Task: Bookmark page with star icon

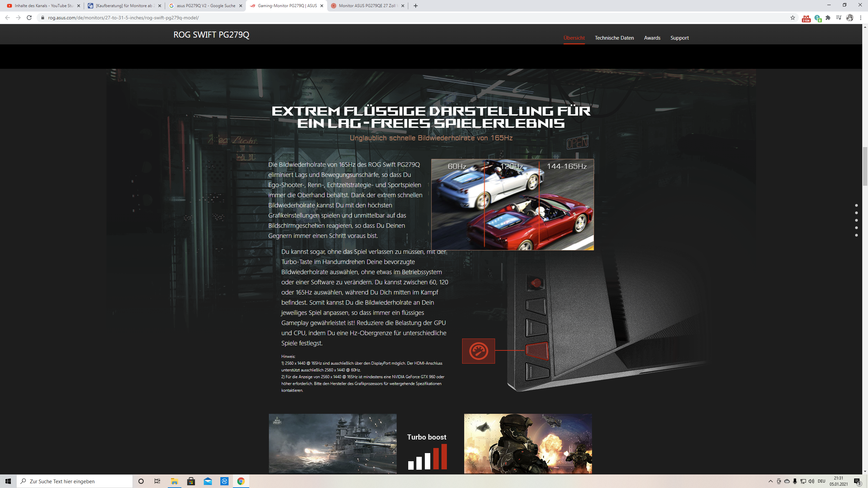Action: (x=792, y=18)
